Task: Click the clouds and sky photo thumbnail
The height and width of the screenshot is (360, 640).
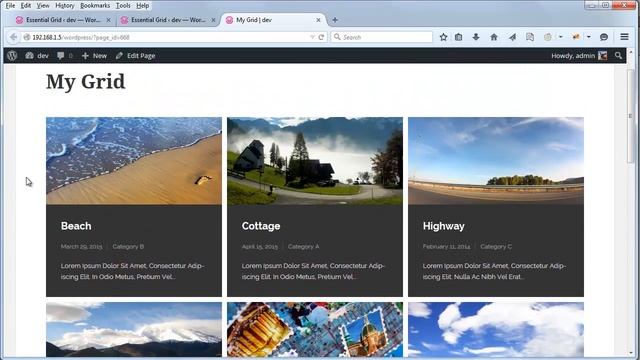Action: (496, 330)
